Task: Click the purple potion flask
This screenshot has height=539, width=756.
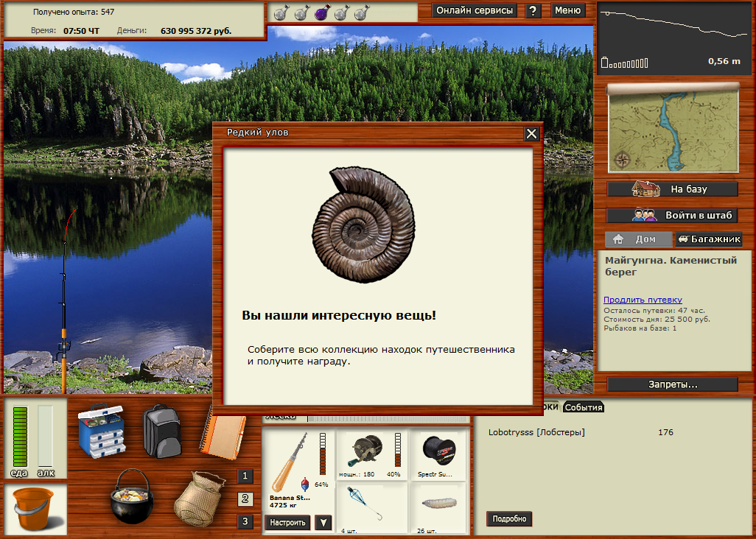Action: (x=322, y=12)
